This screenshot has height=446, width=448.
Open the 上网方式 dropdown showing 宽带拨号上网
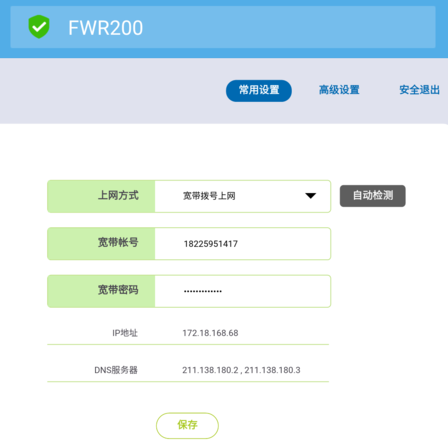pyautogui.click(x=243, y=196)
